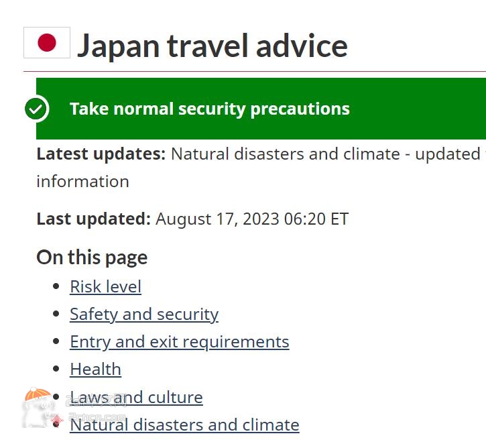The width and height of the screenshot is (486, 448).
Task: Click the 2chcn.com watermark text
Action: click(x=97, y=417)
